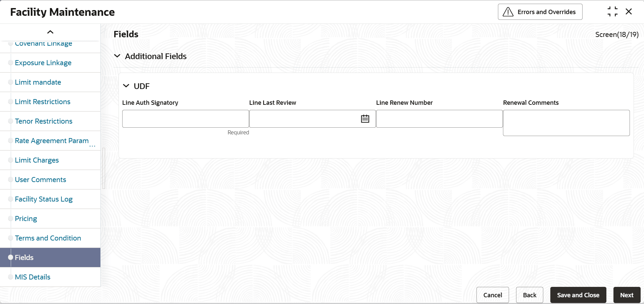Open the Pricing step
The width and height of the screenshot is (644, 304).
click(26, 219)
